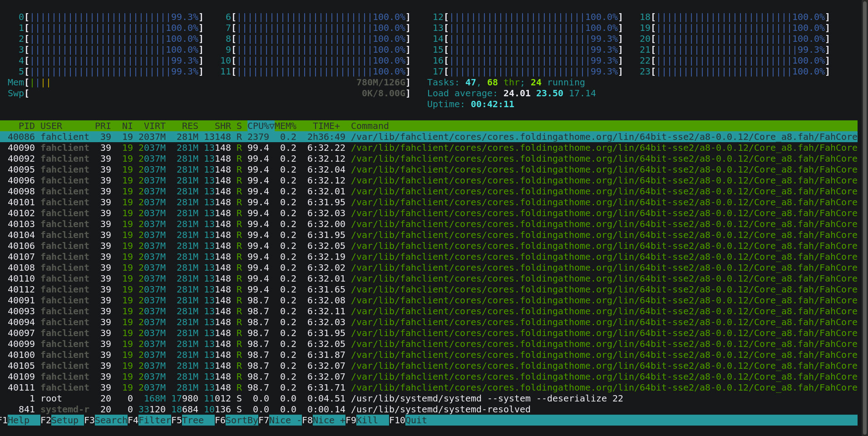Select process row with PID 40100
This screenshot has height=436, width=868.
429,355
